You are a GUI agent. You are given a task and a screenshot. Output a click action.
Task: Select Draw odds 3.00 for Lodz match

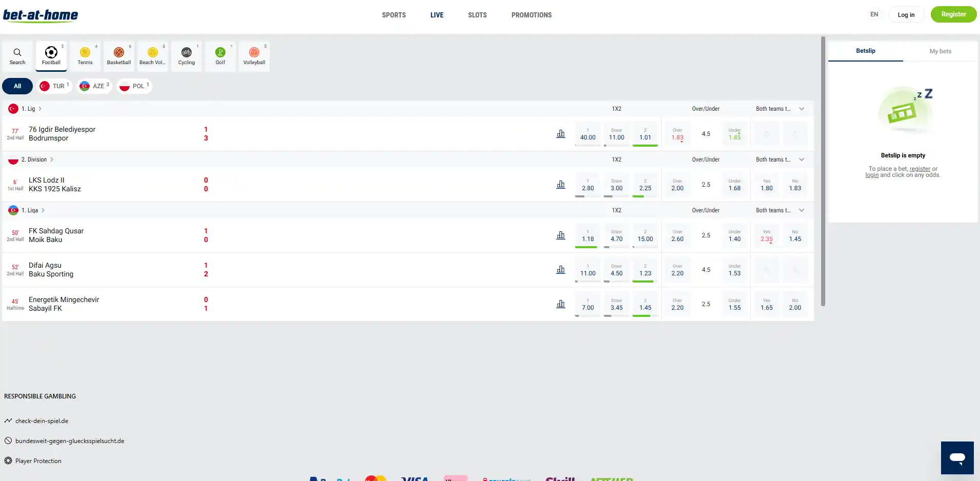(617, 185)
